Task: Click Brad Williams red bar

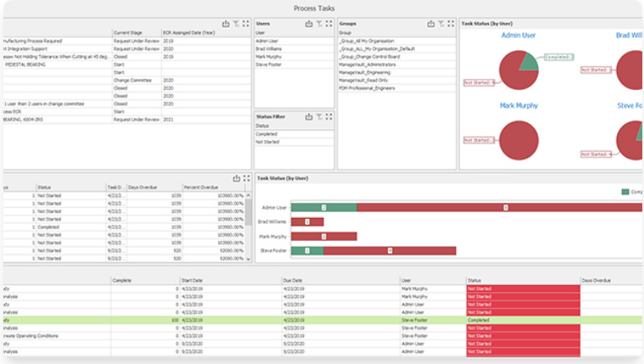Action: point(307,222)
